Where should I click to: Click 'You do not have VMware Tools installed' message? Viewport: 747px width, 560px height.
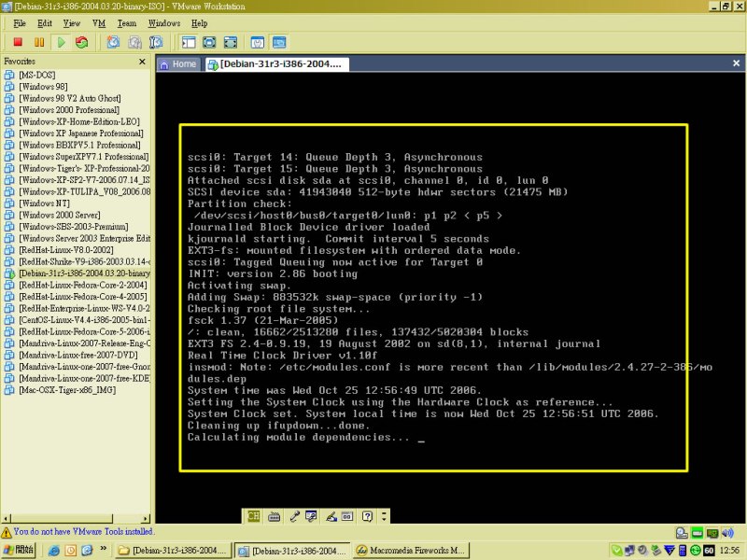[x=83, y=531]
